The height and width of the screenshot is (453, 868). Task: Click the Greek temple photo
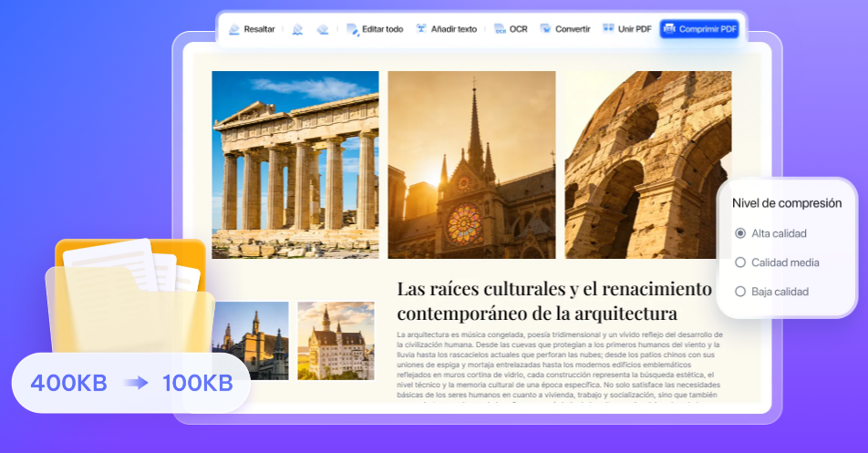point(294,165)
